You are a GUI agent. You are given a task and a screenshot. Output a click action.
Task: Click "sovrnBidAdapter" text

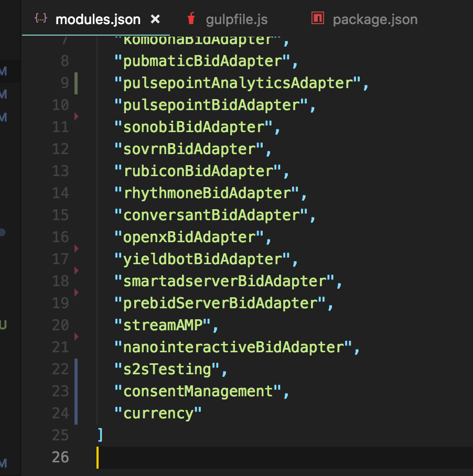click(x=189, y=149)
